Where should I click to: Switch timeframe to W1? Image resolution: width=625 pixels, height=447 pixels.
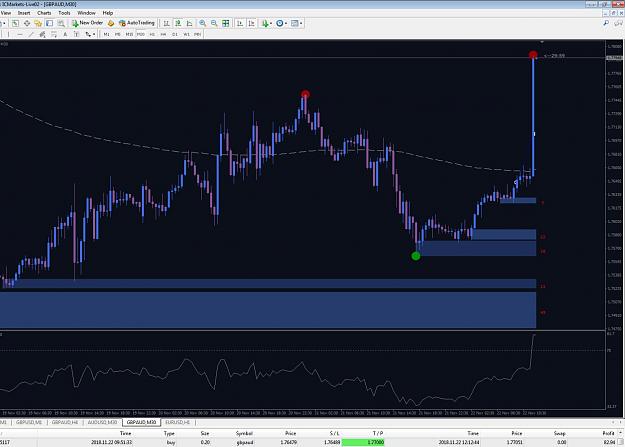(186, 35)
